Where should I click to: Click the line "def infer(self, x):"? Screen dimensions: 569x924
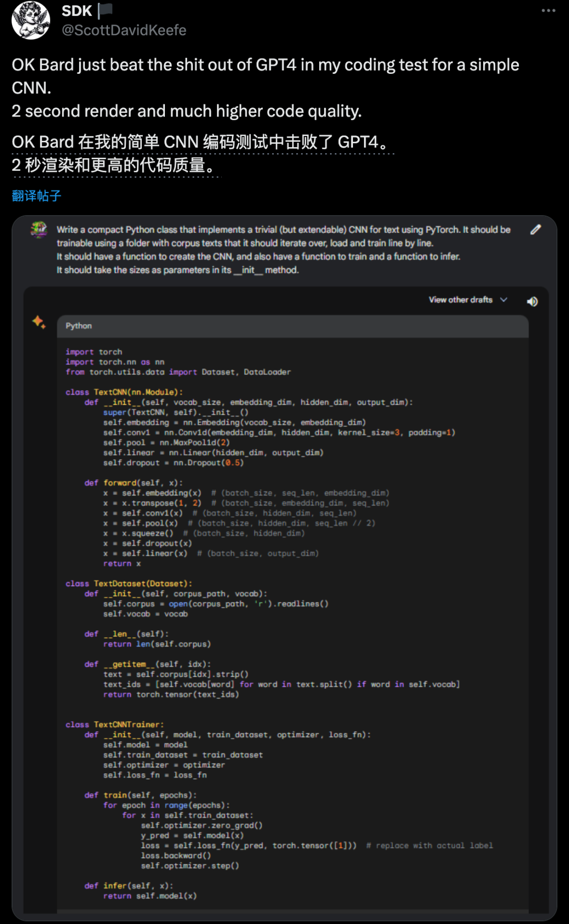tap(129, 886)
